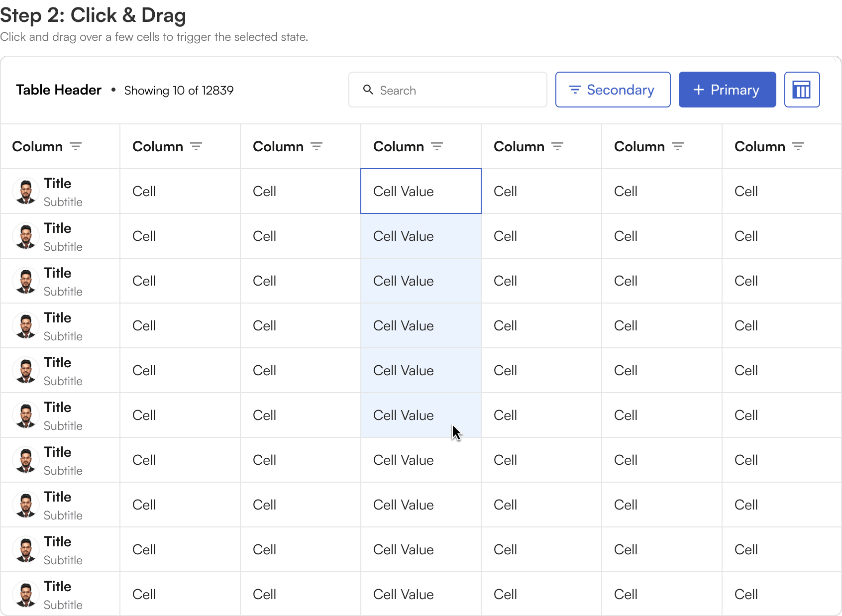842x616 pixels.
Task: Click filter icon in fifth column header
Action: click(557, 146)
